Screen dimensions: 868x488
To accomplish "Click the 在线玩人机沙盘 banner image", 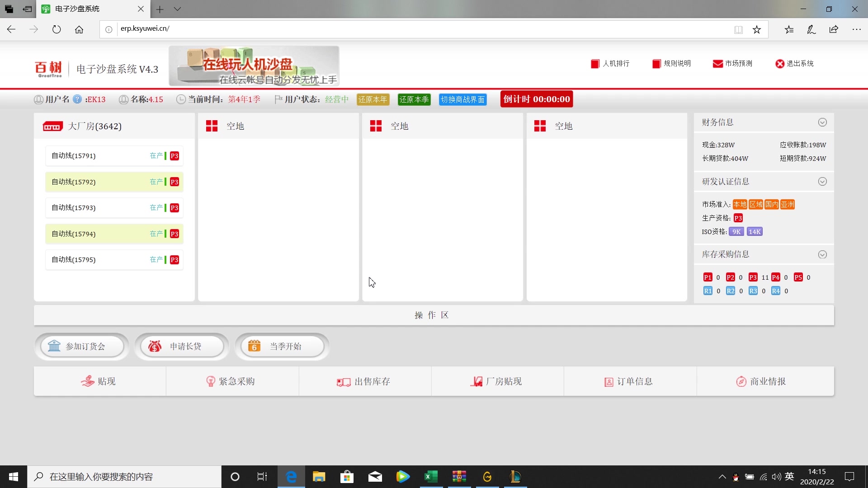I will coord(254,66).
